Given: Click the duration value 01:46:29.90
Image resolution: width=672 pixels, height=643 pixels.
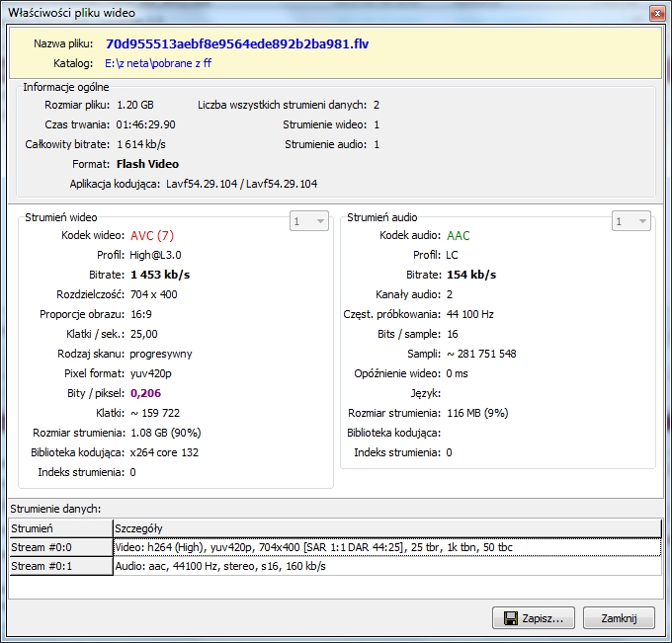Looking at the screenshot, I should [145, 124].
